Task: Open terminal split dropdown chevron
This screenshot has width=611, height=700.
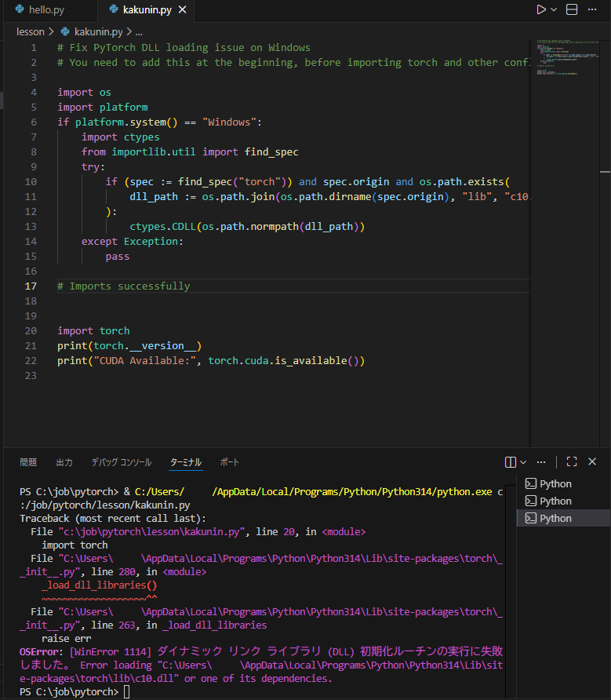Action: coord(523,461)
